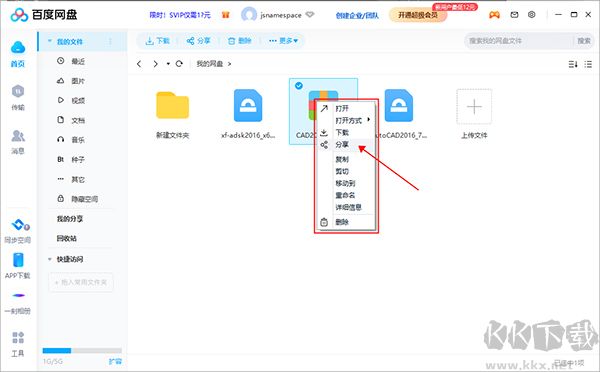The width and height of the screenshot is (600, 372).
Task: Click 删除 in the top toolbar
Action: click(x=240, y=41)
